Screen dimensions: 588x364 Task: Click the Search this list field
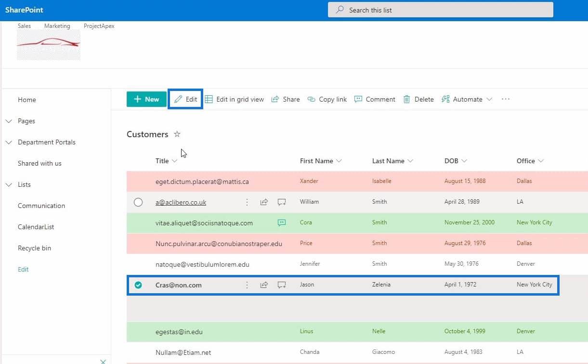[x=440, y=10]
